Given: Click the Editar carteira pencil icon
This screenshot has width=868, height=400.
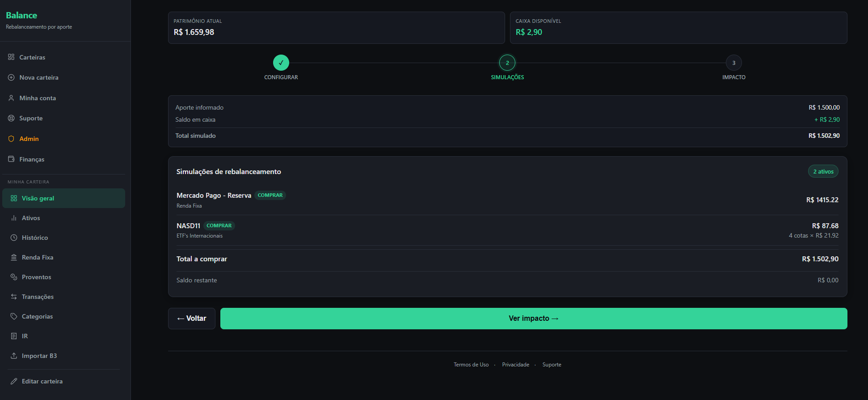Looking at the screenshot, I should point(14,381).
